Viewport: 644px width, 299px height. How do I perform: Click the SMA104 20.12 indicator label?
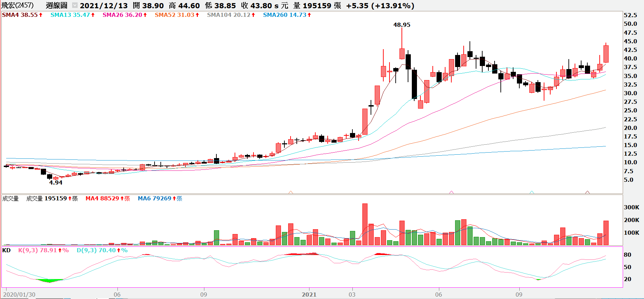(228, 15)
